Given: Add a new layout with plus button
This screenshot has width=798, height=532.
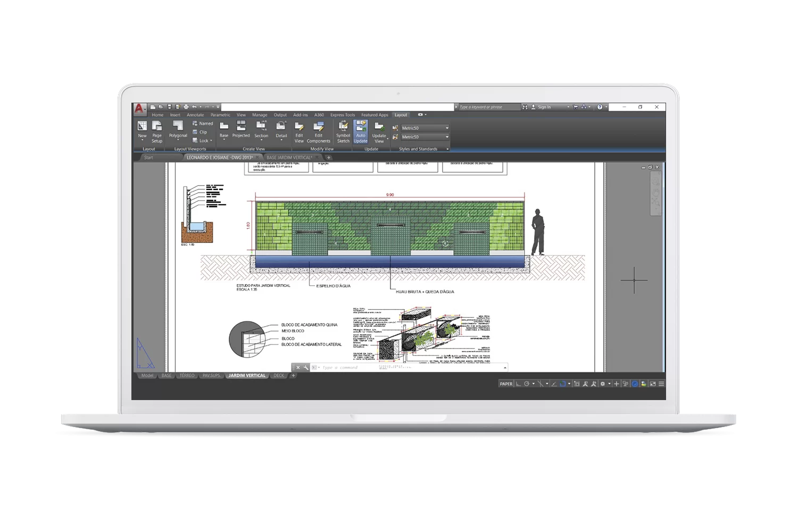Looking at the screenshot, I should click(293, 376).
